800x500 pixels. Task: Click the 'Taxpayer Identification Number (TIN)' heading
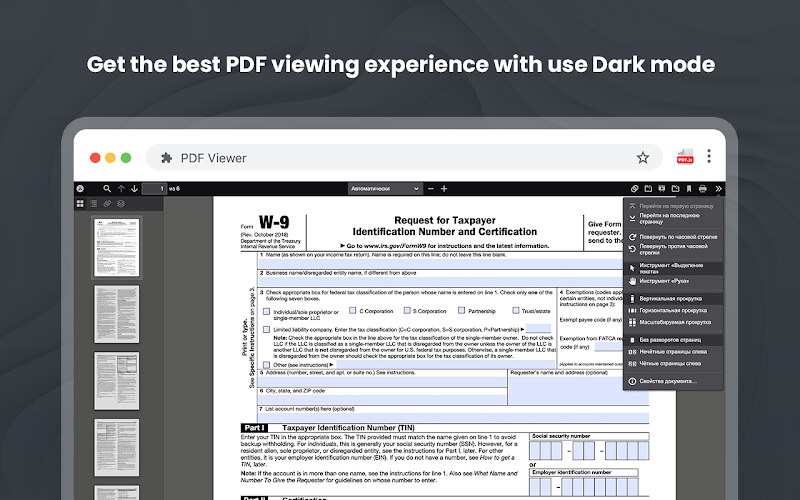click(x=348, y=428)
